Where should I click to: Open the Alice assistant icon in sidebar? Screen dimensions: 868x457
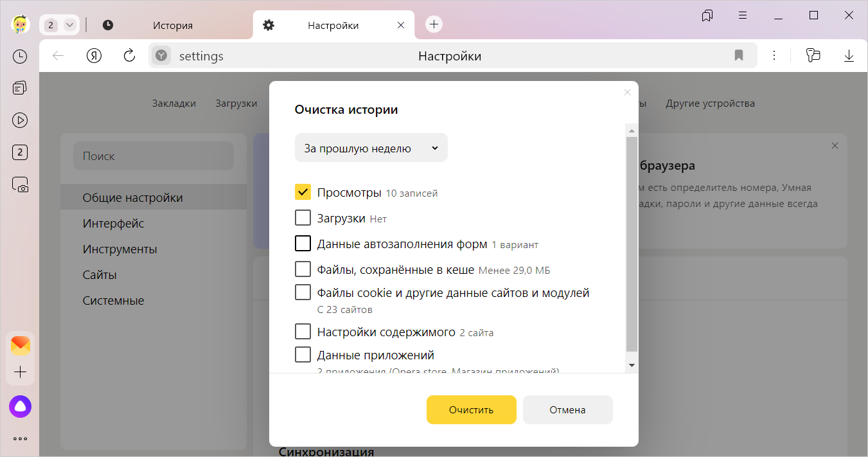(x=20, y=406)
